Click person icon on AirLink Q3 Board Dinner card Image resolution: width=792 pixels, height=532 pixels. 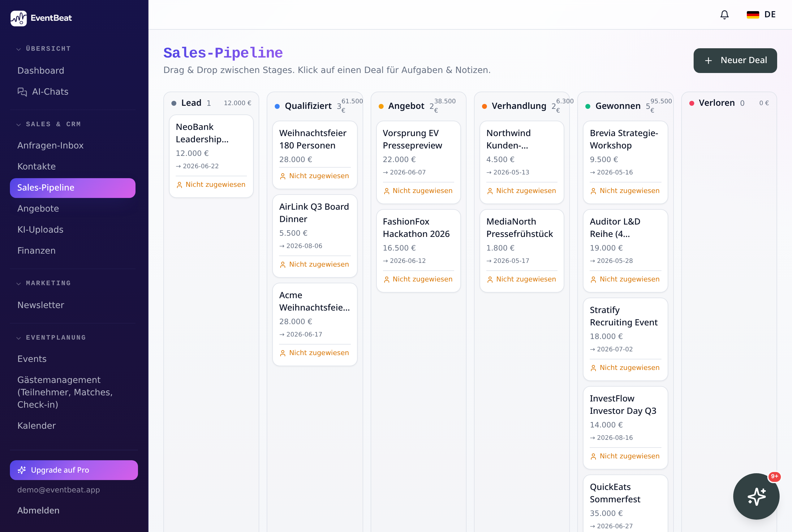coord(283,265)
